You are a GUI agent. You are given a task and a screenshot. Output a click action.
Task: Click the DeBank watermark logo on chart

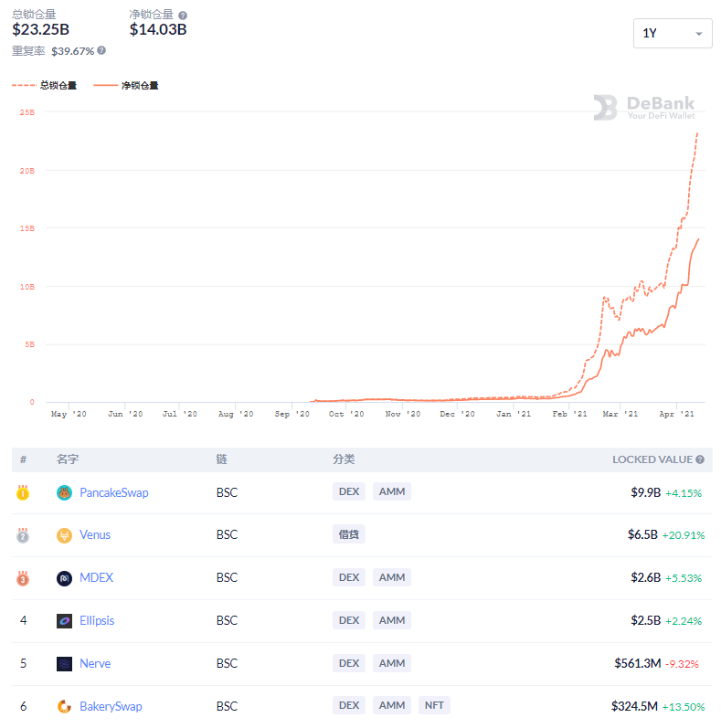644,108
